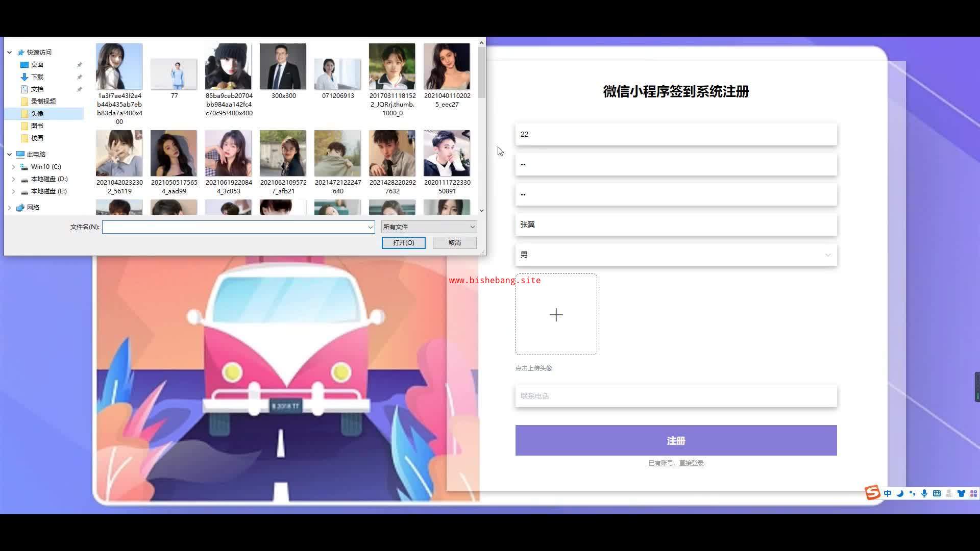Click the 已有账号,直接登录 link
The width and height of the screenshot is (980, 551).
coord(676,463)
